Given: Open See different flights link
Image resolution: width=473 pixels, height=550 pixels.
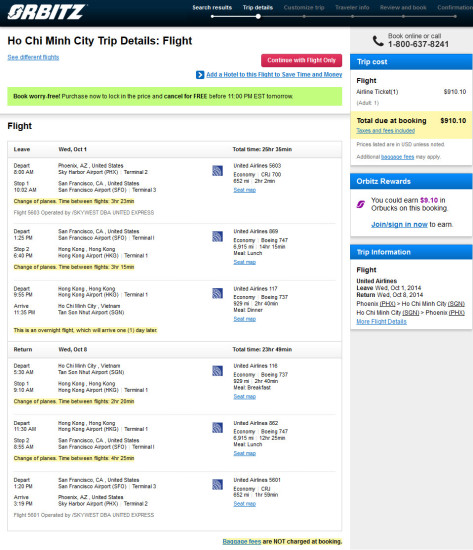Looking at the screenshot, I should (33, 57).
